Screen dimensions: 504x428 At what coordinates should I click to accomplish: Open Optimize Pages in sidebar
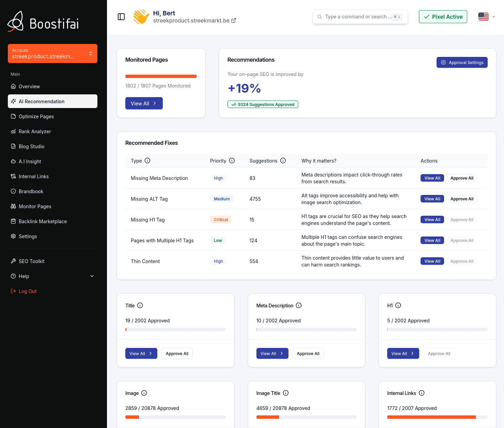[52, 116]
